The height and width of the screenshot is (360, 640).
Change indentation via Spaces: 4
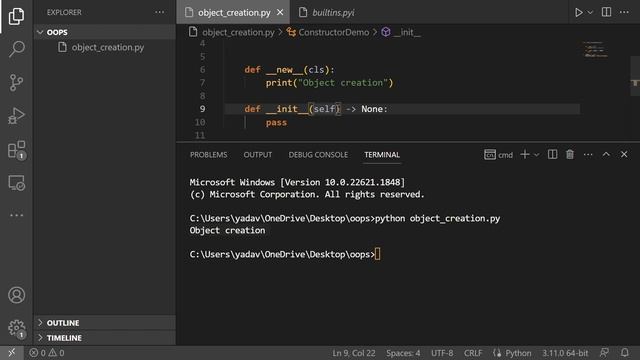(403, 353)
